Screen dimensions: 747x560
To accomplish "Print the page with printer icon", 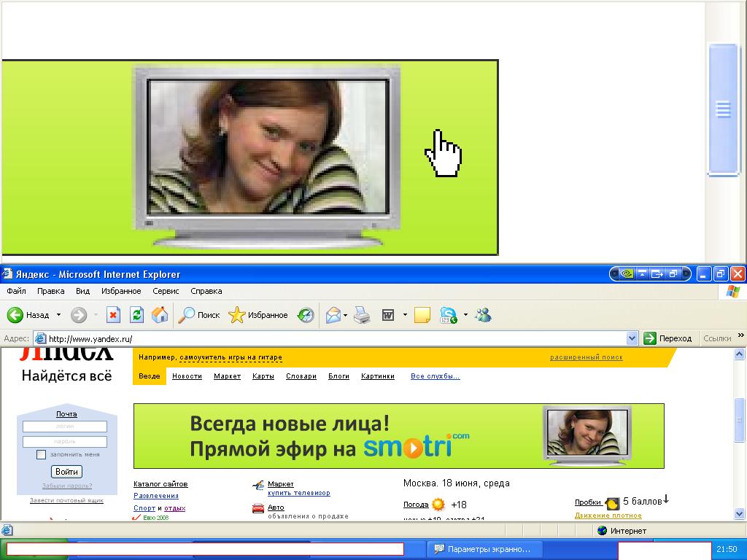I will click(x=362, y=315).
